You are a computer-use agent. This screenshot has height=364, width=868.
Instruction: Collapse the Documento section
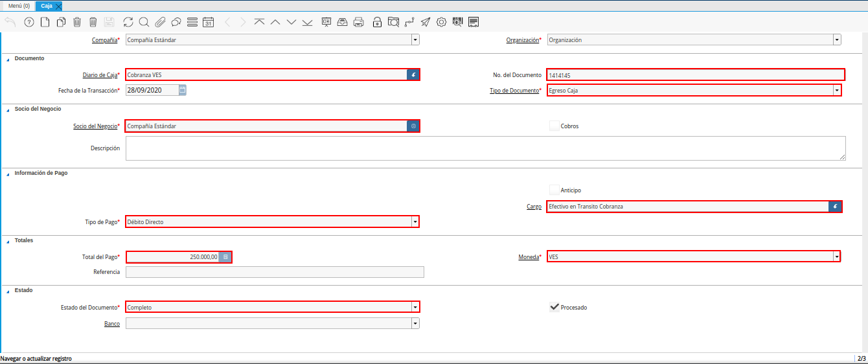point(8,59)
